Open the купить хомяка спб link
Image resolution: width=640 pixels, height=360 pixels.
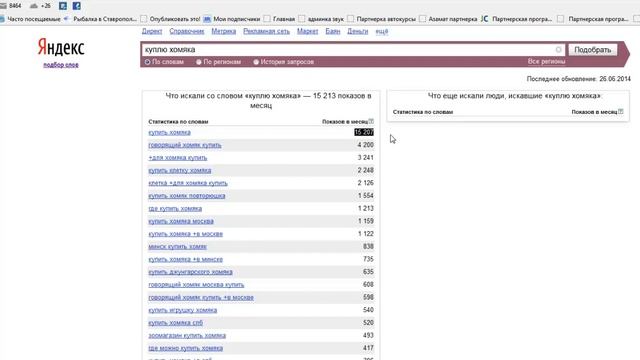[x=175, y=323]
